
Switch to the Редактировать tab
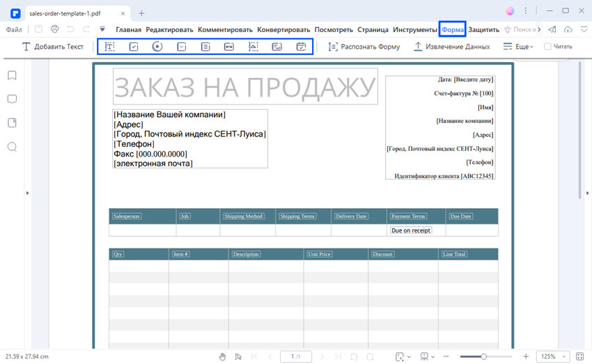coord(169,29)
